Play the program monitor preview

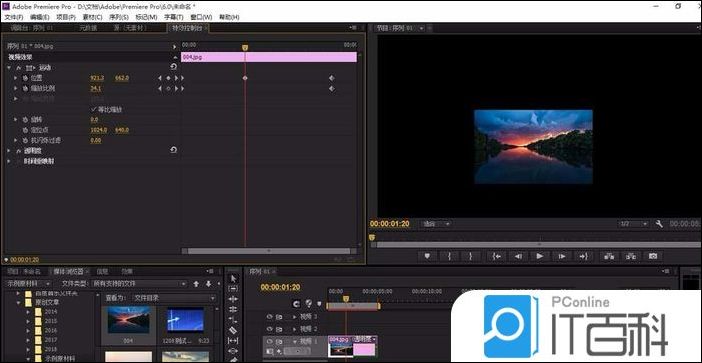[539, 256]
